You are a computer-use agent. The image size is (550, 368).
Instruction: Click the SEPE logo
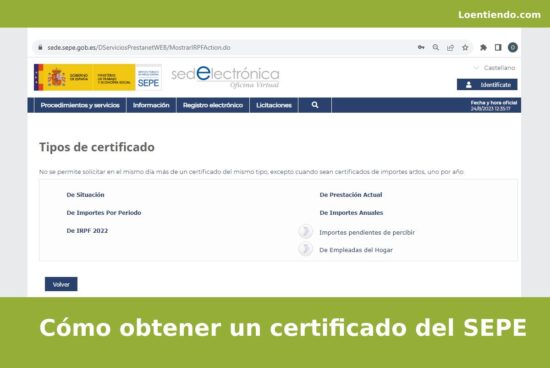coord(148,77)
